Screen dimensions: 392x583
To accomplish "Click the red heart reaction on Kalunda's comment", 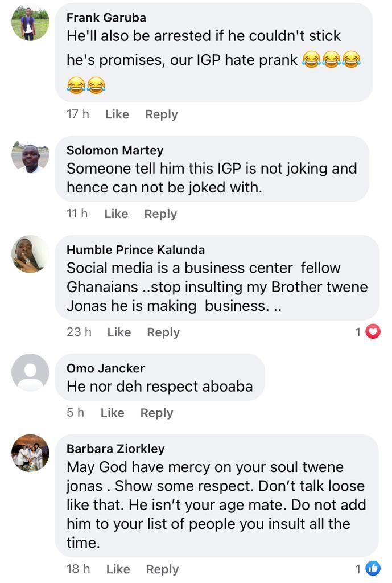I will (373, 332).
